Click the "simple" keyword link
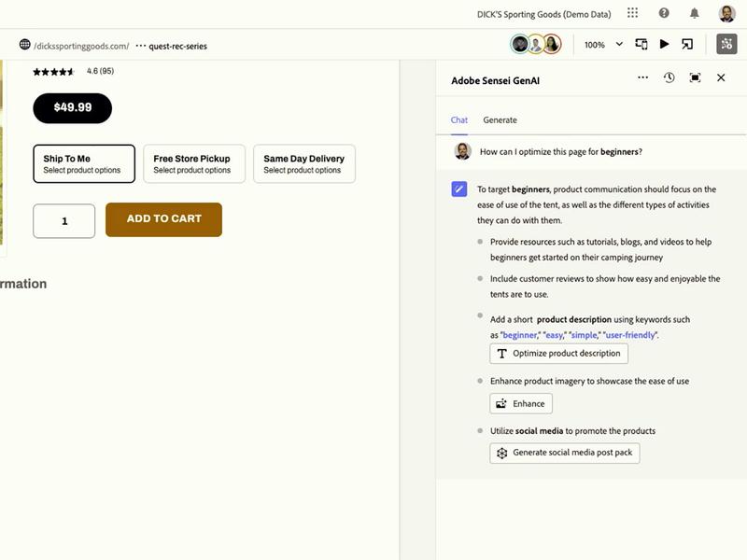The height and width of the screenshot is (560, 747). (x=585, y=335)
